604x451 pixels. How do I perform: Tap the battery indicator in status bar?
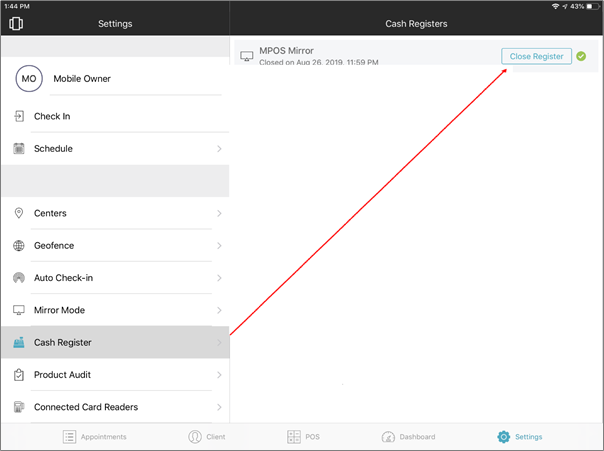592,6
